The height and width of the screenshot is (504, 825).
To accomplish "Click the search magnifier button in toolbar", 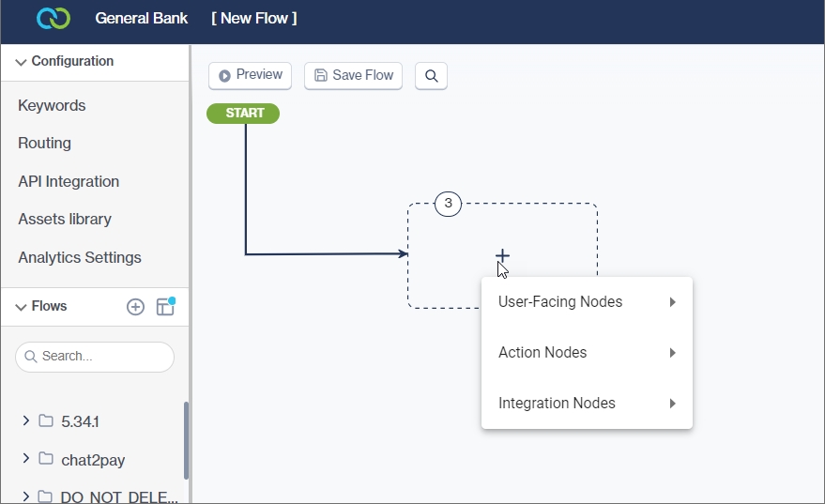I will point(432,76).
